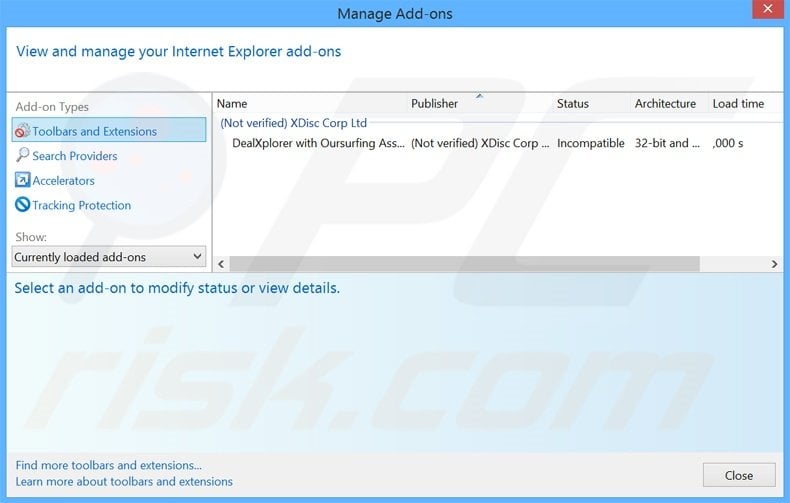Switch to Tracking Protection category

coord(82,205)
